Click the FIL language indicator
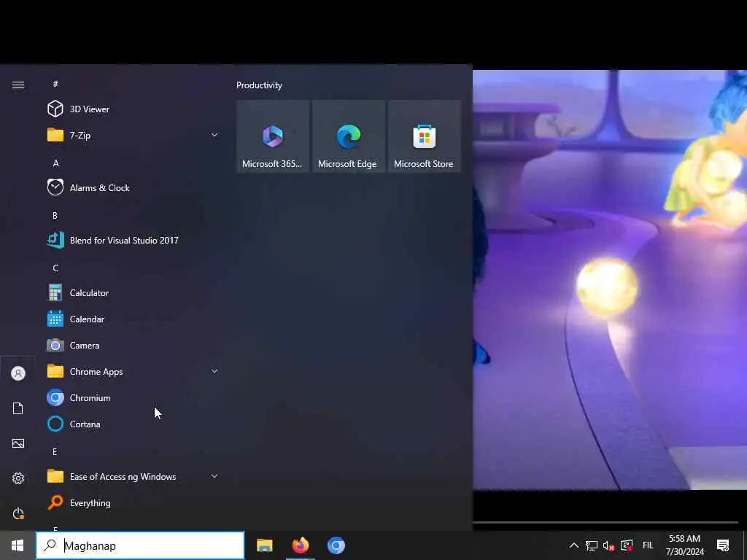Image resolution: width=747 pixels, height=560 pixels. pyautogui.click(x=648, y=545)
